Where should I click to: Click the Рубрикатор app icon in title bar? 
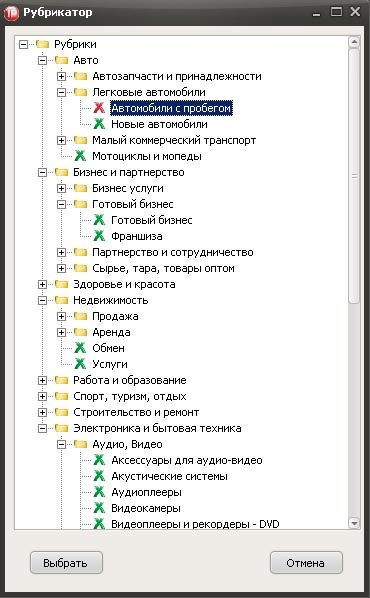pos(11,13)
